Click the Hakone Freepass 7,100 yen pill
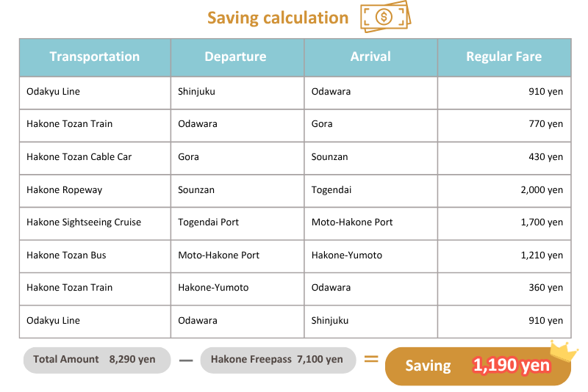The image size is (588, 392). (277, 360)
